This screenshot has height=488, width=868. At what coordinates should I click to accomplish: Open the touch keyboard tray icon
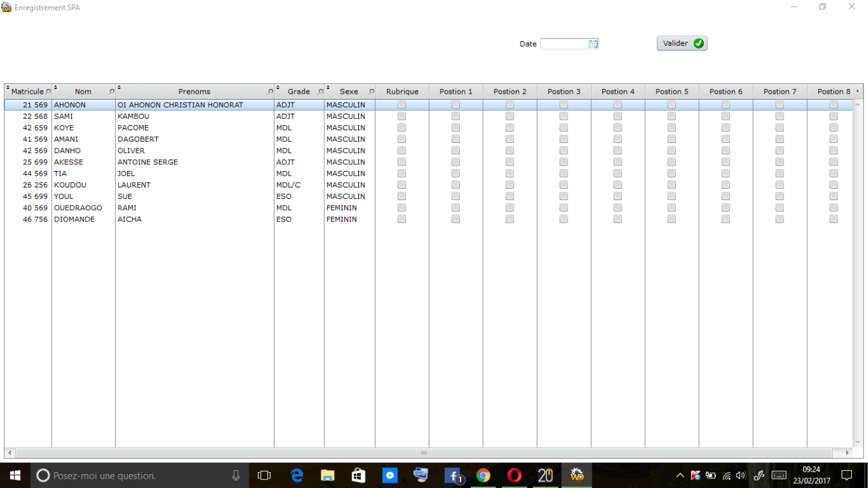pyautogui.click(x=779, y=475)
